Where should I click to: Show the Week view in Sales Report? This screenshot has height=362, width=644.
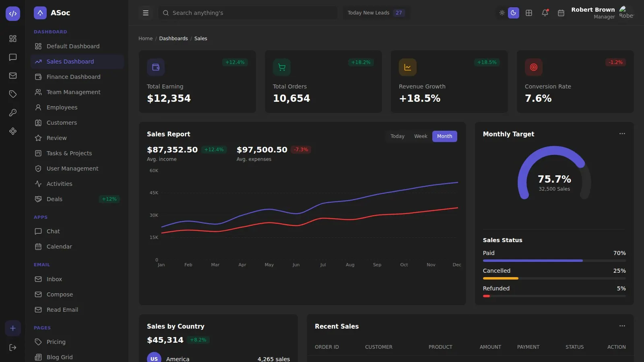[421, 136]
